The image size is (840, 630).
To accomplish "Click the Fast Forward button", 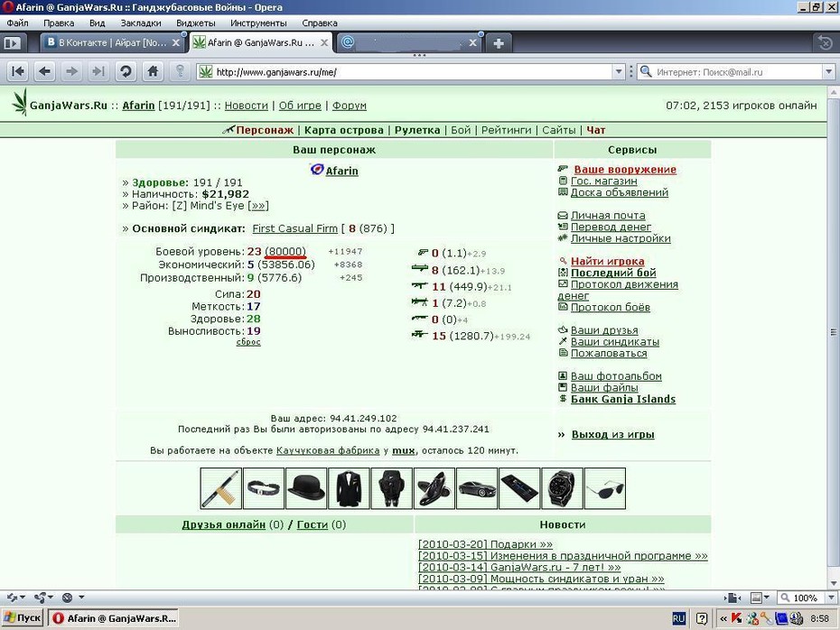I will point(98,71).
